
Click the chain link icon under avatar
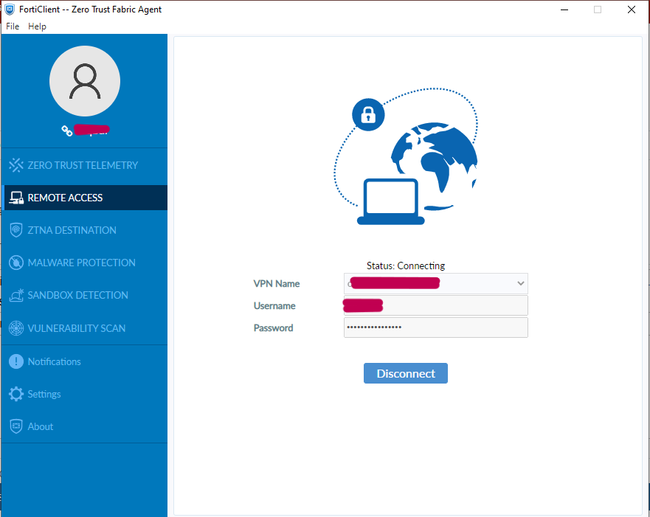pyautogui.click(x=67, y=131)
